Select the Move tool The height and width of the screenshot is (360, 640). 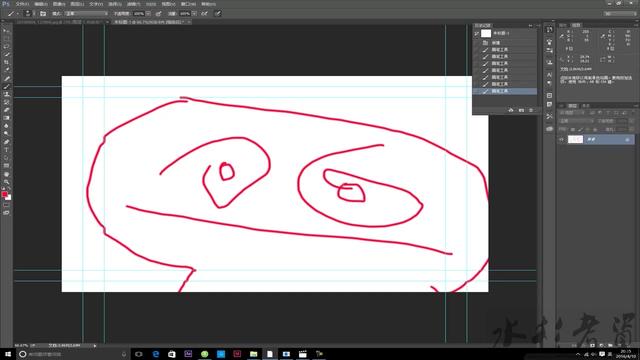(6, 30)
